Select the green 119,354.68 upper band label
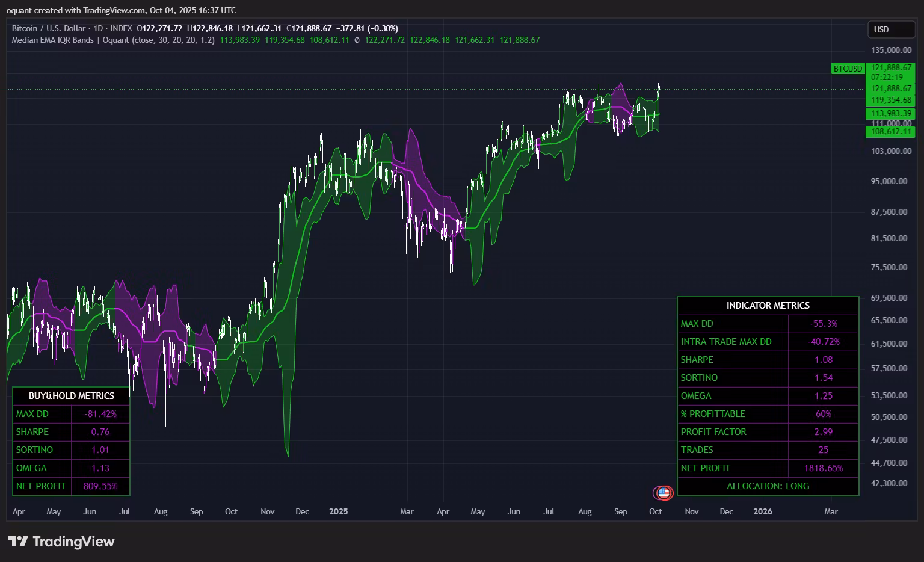Image resolution: width=924 pixels, height=562 pixels. (891, 100)
